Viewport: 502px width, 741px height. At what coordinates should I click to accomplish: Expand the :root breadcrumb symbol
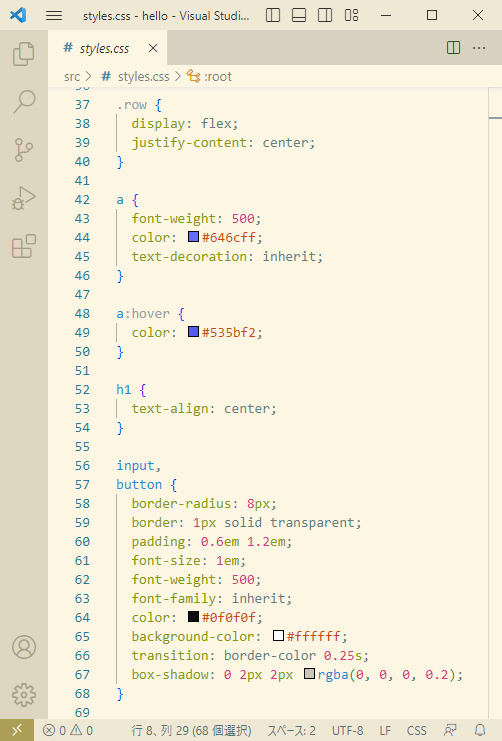click(x=209, y=76)
